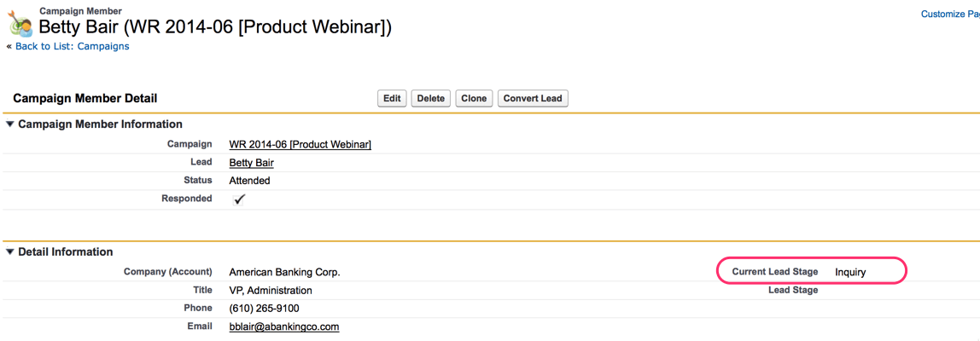Viewport: 980px width, 341px height.
Task: Click the Responded checkmark
Action: [x=240, y=199]
